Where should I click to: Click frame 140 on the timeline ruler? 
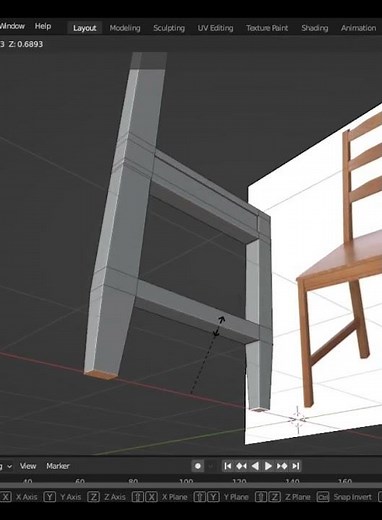292,481
